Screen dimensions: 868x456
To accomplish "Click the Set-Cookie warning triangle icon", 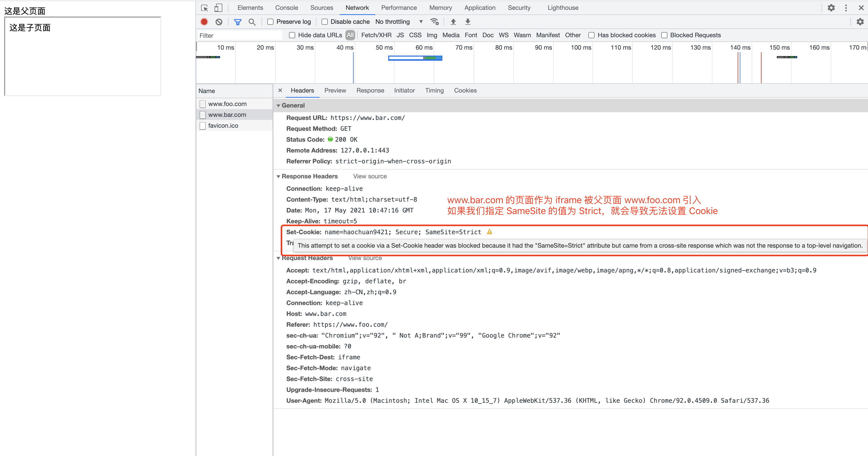I will tap(490, 232).
